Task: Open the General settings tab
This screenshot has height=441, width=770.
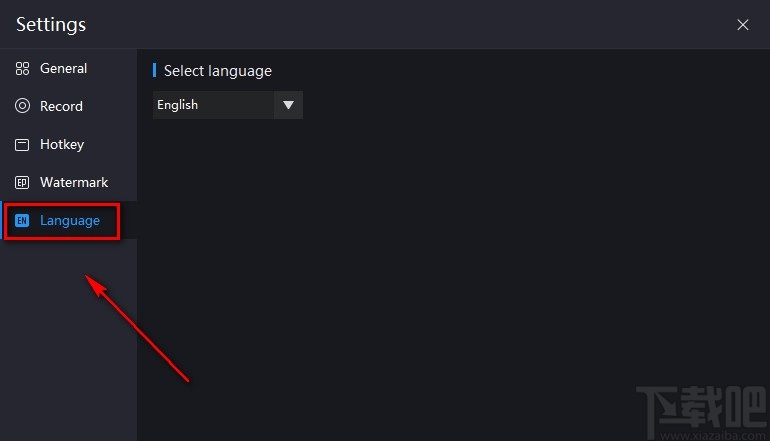Action: (x=63, y=69)
